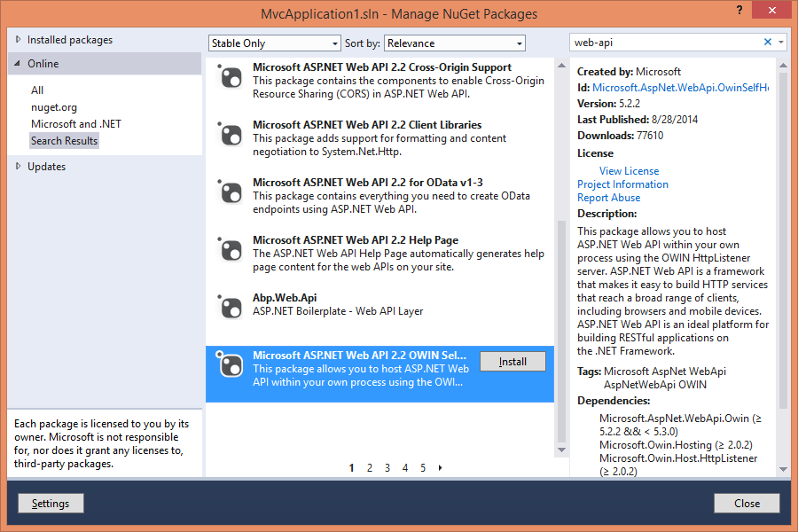798x532 pixels.
Task: Click the Client Libraries package icon
Action: (231, 135)
